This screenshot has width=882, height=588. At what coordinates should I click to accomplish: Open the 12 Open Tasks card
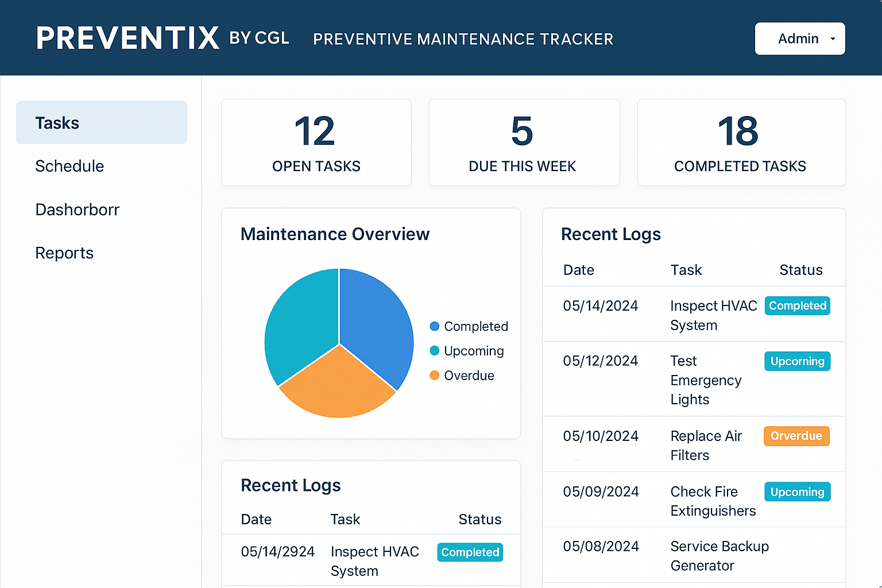click(x=316, y=142)
